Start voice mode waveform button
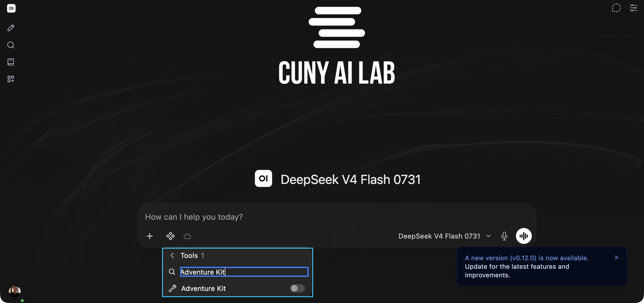The width and height of the screenshot is (644, 303). click(x=524, y=236)
